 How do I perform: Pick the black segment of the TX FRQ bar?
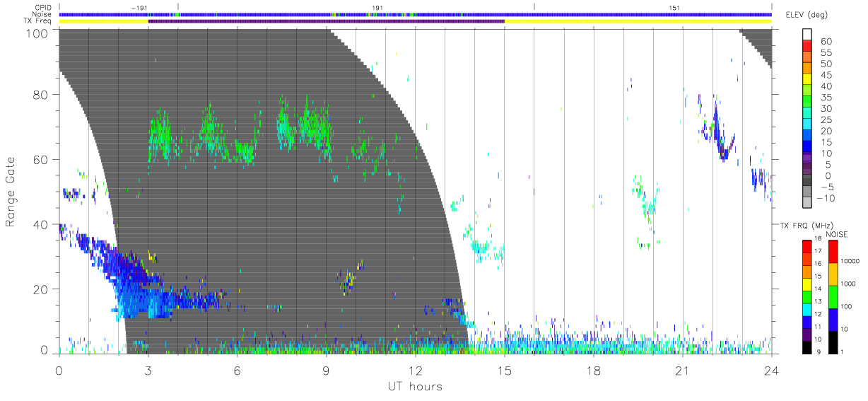click(807, 346)
